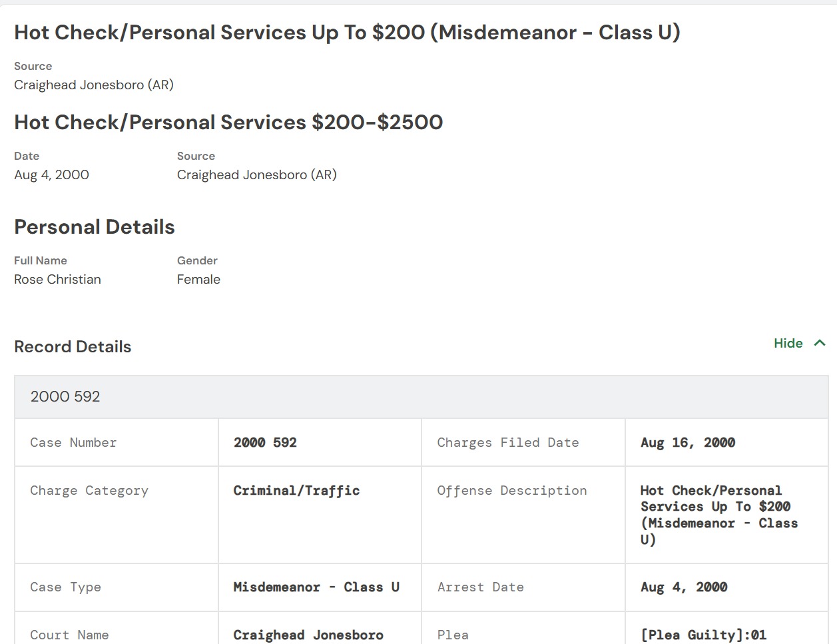The image size is (837, 644).
Task: Click the full name Rose Christian
Action: (x=57, y=280)
